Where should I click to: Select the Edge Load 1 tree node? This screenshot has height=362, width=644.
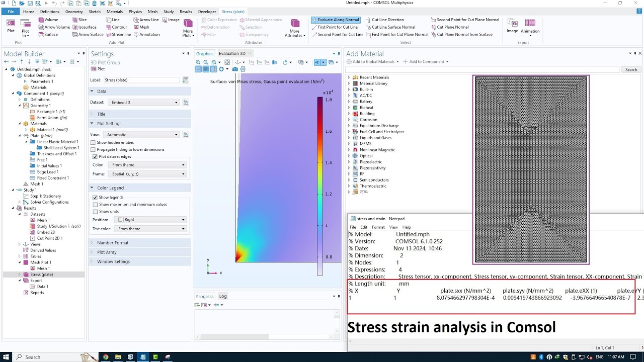pos(44,172)
